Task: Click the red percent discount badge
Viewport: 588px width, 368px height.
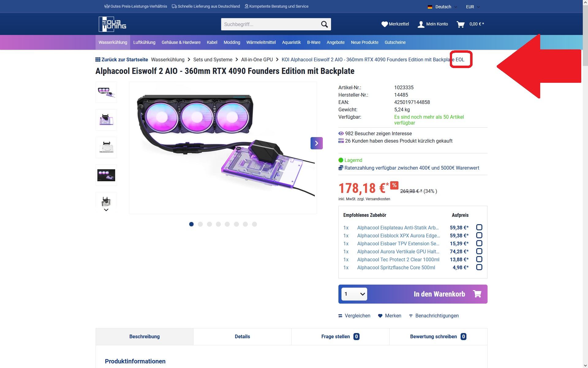Action: (x=394, y=185)
